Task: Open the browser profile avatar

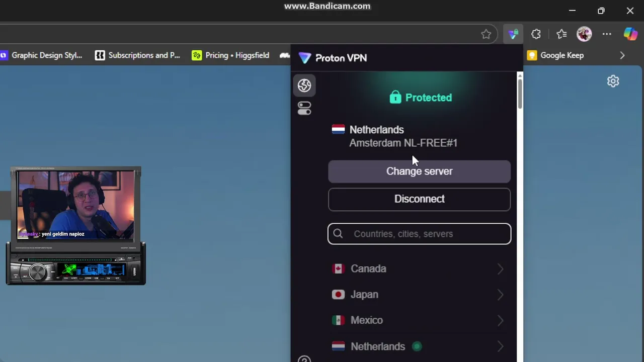Action: pos(584,34)
